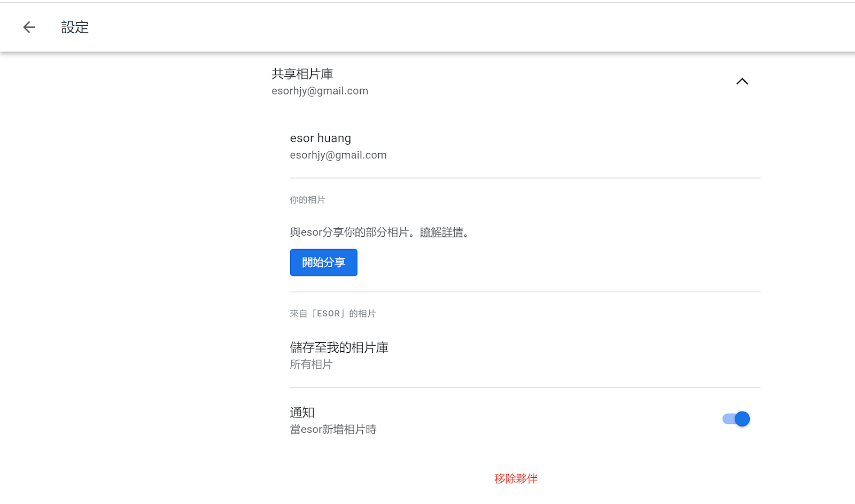Image resolution: width=855 pixels, height=504 pixels.
Task: Open the 瞭解詳情 link
Action: pyautogui.click(x=441, y=232)
